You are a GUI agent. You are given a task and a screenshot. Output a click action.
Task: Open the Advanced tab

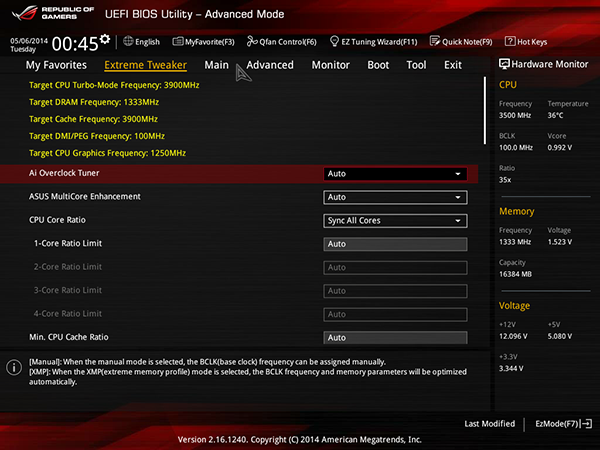click(270, 65)
